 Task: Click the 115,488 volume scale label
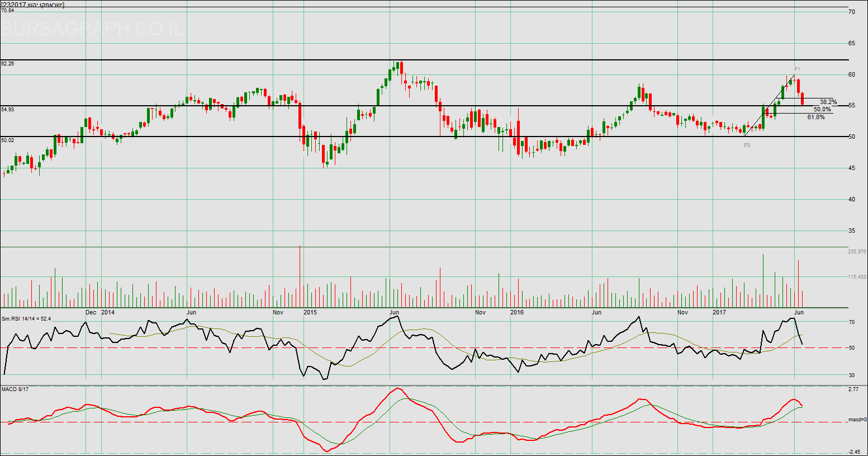pos(857,277)
